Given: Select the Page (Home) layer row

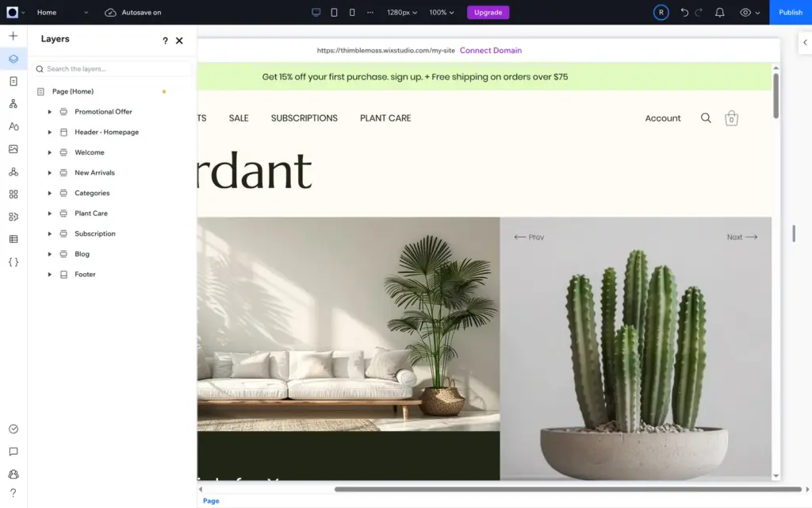Looking at the screenshot, I should (x=112, y=91).
